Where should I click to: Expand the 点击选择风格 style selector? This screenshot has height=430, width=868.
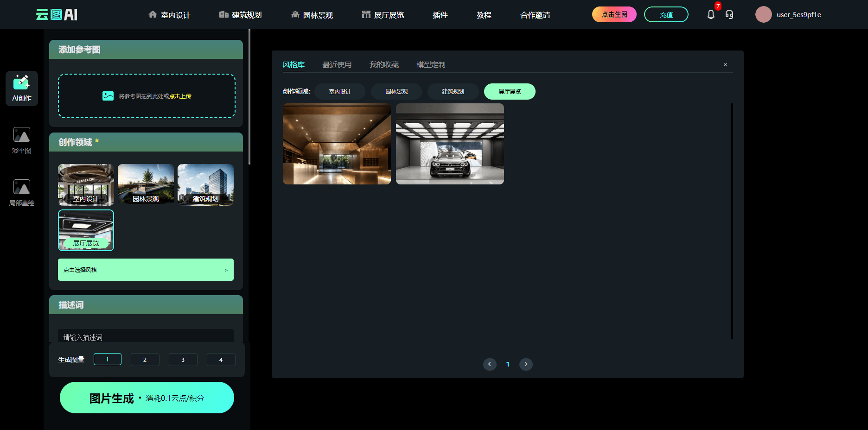coord(146,270)
